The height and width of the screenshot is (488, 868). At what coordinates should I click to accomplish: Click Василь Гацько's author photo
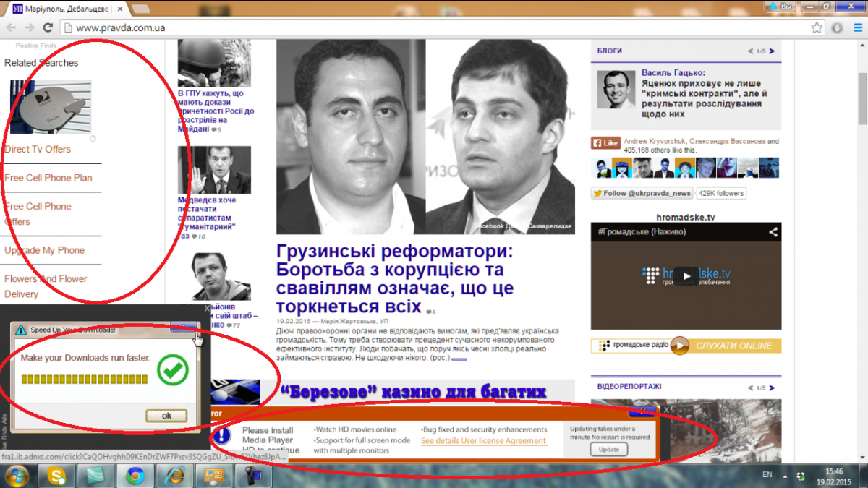(x=616, y=89)
